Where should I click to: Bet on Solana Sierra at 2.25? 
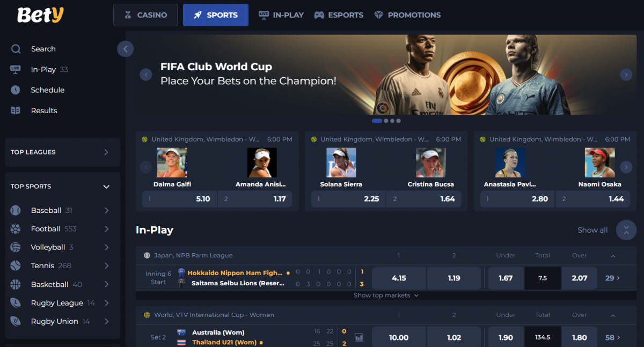[x=348, y=199]
